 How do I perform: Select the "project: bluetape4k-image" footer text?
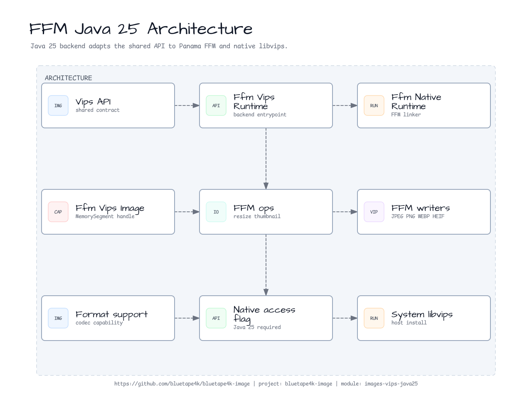pos(296,384)
